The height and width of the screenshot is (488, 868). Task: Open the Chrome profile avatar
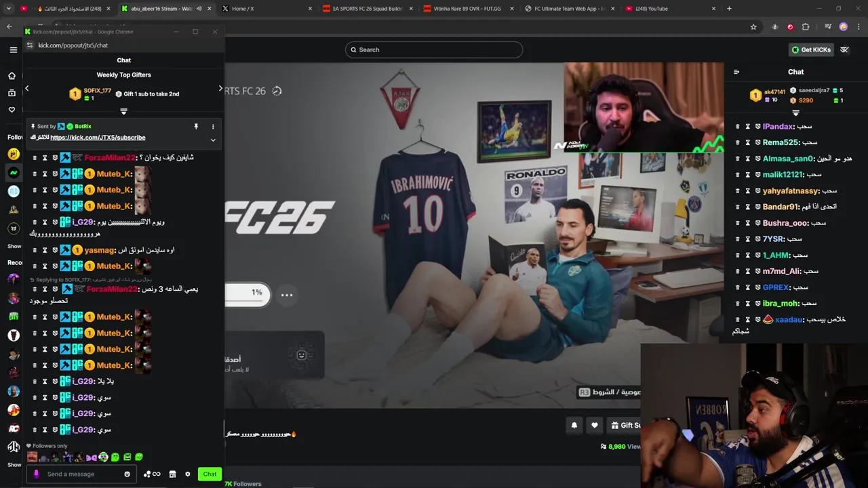[844, 27]
